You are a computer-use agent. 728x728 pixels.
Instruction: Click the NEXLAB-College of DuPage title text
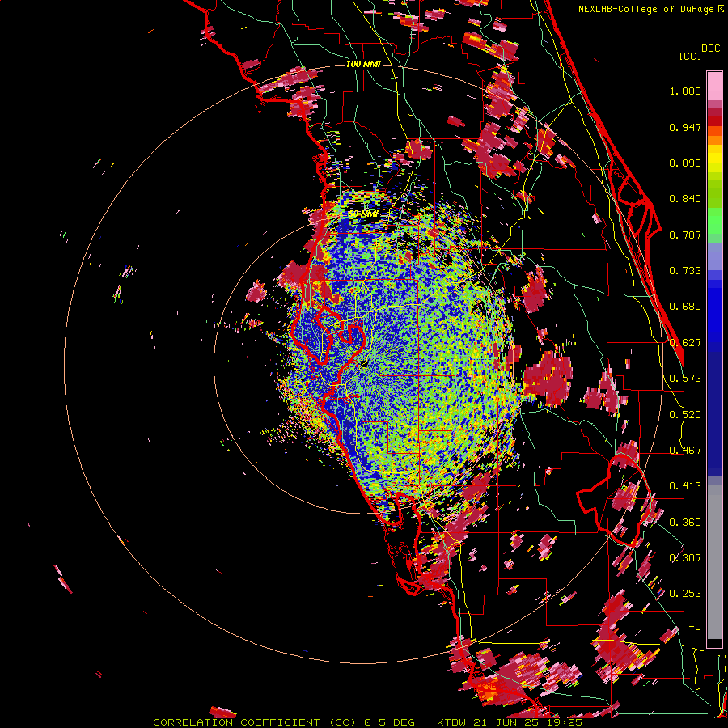(645, 9)
